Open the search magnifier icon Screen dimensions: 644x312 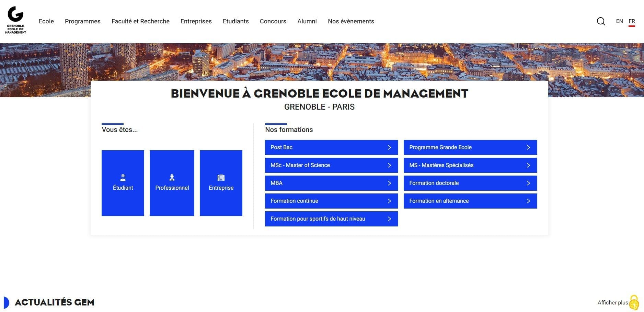[601, 21]
